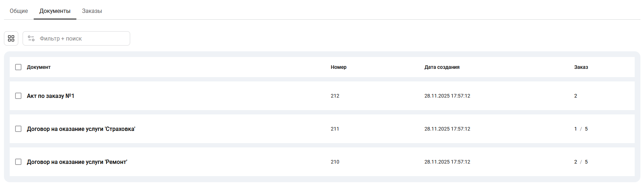The width and height of the screenshot is (644, 184).
Task: Click order 1 link in Страховка row
Action: point(576,129)
